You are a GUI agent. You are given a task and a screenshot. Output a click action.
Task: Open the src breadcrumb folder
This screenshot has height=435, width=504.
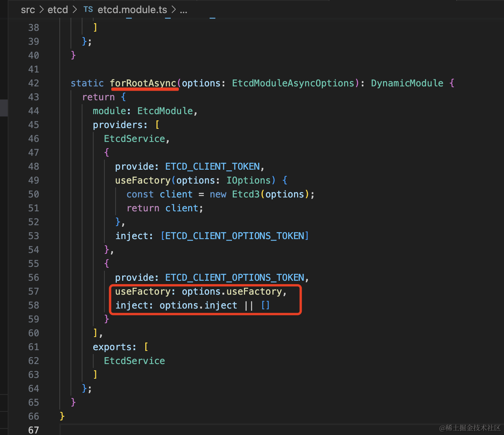point(28,10)
